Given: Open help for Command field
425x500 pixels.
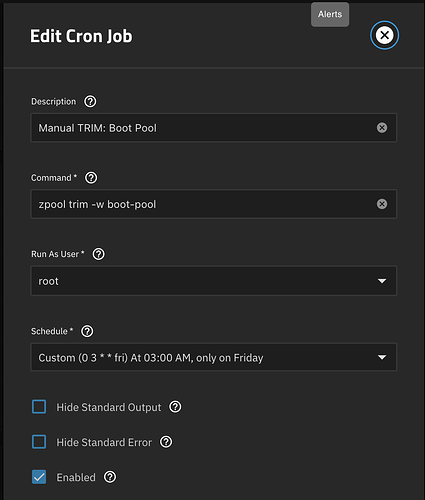Looking at the screenshot, I should (91, 178).
